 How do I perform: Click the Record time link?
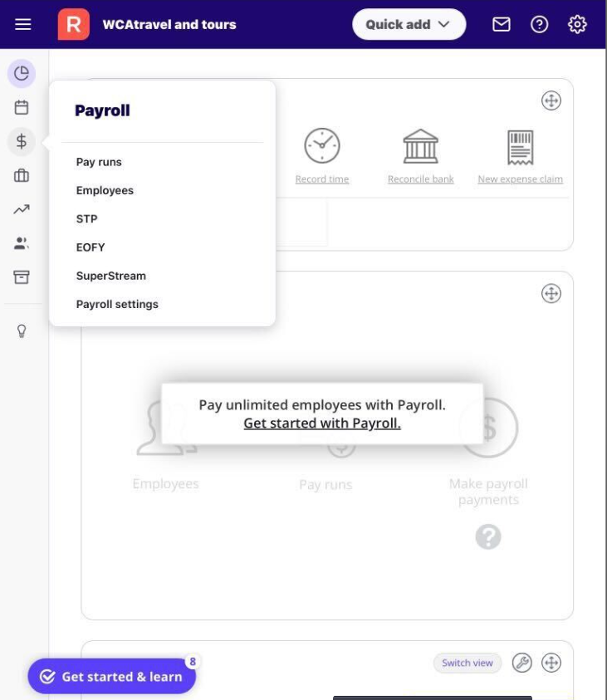[322, 179]
